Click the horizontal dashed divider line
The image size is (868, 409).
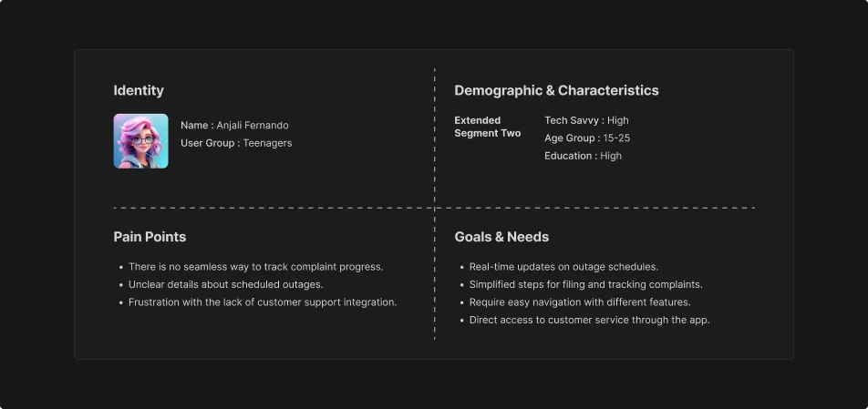[x=274, y=209]
